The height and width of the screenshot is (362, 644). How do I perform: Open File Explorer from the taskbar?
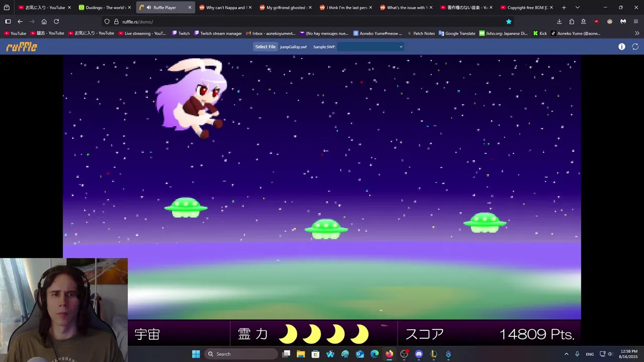point(301,354)
